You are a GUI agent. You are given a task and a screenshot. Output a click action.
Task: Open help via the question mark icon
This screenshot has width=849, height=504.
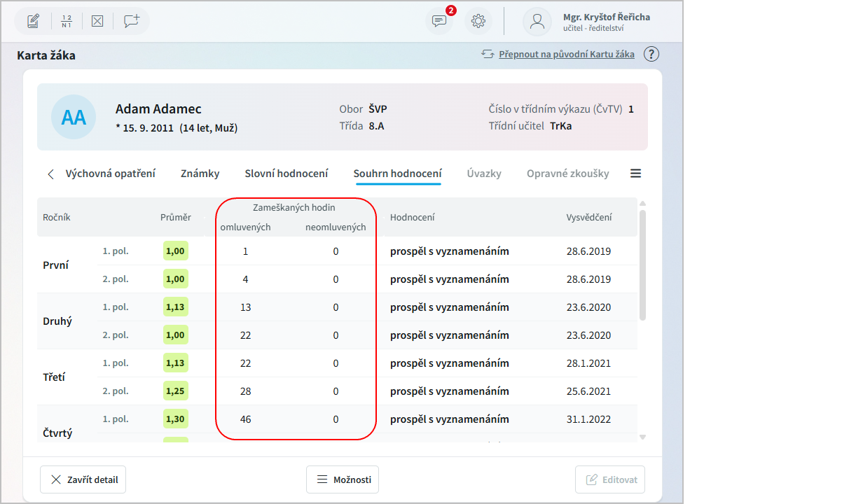[651, 54]
